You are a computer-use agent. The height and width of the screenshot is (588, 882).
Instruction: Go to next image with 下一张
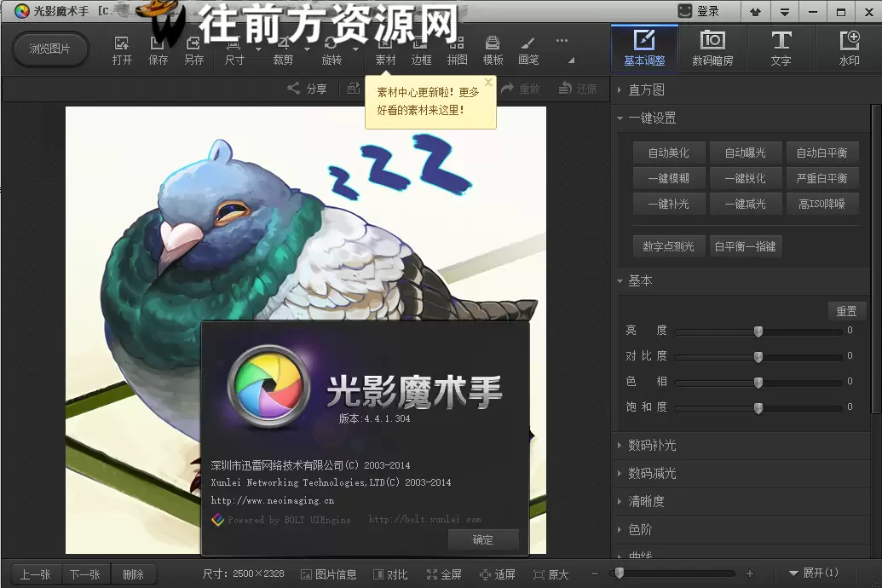coord(85,574)
